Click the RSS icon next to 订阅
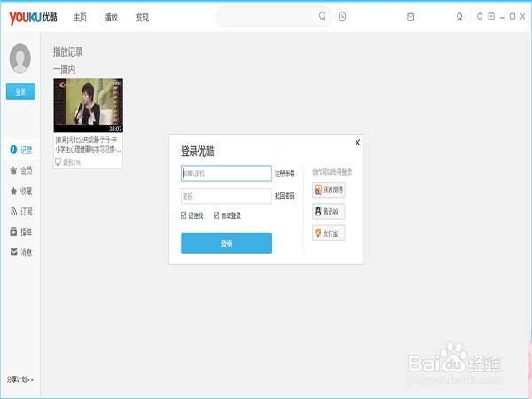The height and width of the screenshot is (399, 532). (x=13, y=212)
